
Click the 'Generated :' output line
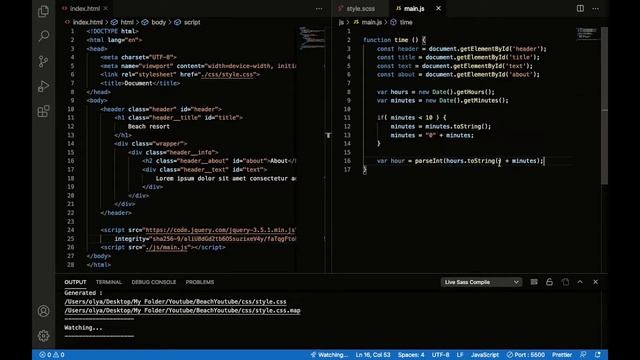tap(83, 293)
